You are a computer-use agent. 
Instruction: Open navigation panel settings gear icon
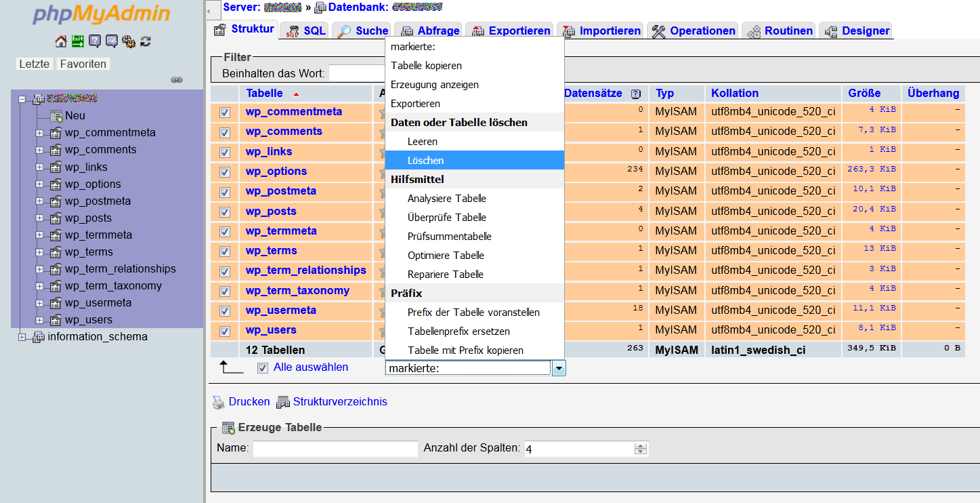coord(129,41)
